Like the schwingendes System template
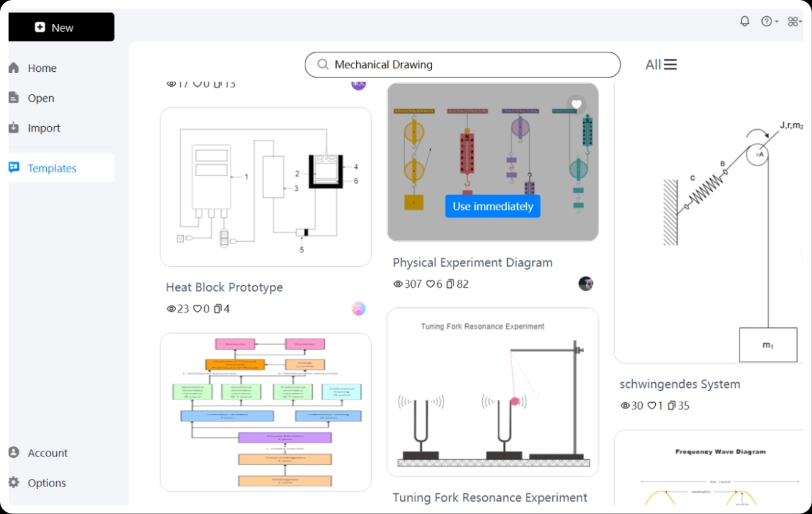 [x=651, y=405]
